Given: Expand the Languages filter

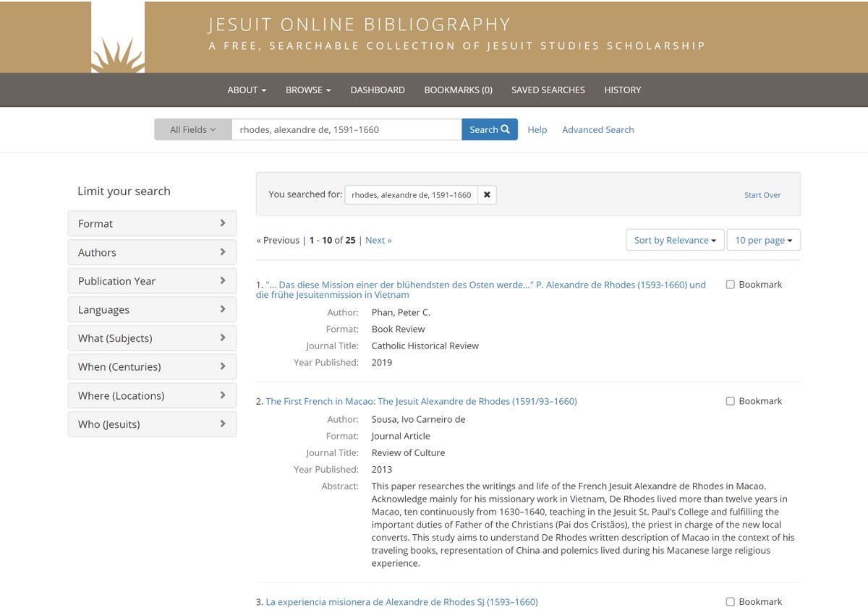Looking at the screenshot, I should (152, 309).
